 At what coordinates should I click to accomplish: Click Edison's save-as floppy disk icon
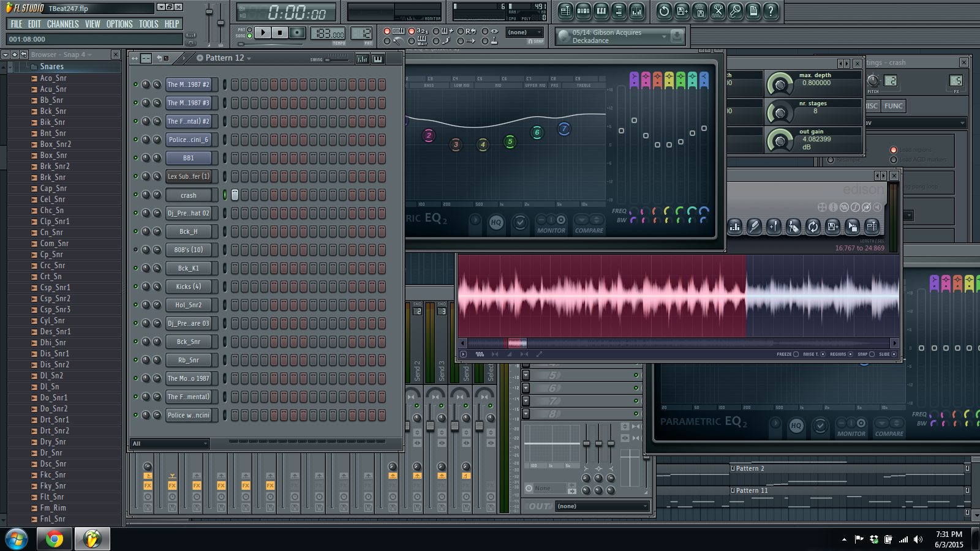pyautogui.click(x=832, y=227)
